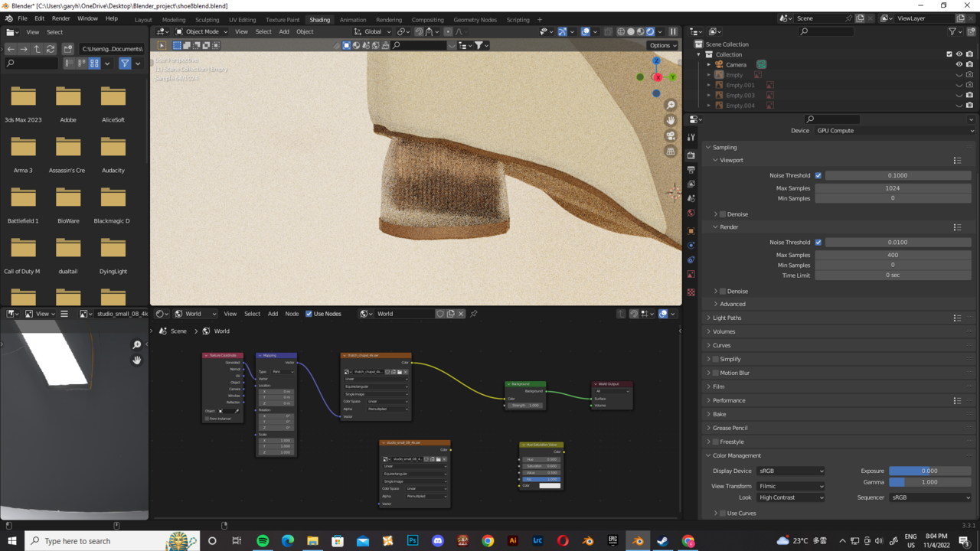Screen dimensions: 980x551
Task: Exclude Collection from view layer checkbox
Action: tap(949, 54)
